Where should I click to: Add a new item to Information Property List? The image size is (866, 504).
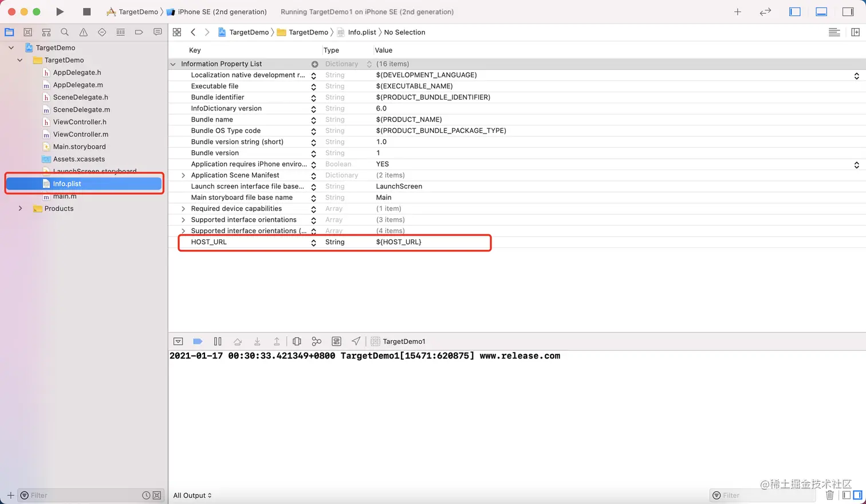pyautogui.click(x=314, y=64)
